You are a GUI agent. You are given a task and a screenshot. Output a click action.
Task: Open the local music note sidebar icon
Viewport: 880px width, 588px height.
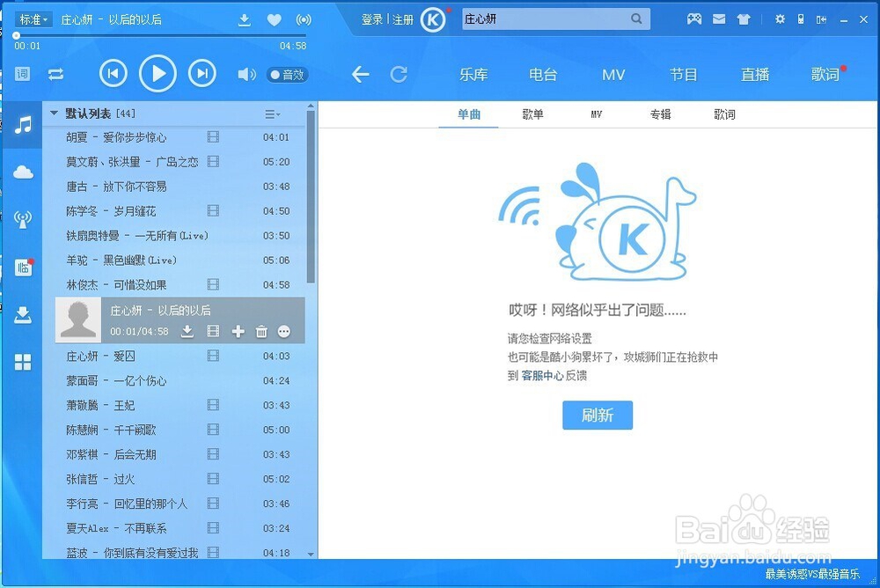point(23,125)
